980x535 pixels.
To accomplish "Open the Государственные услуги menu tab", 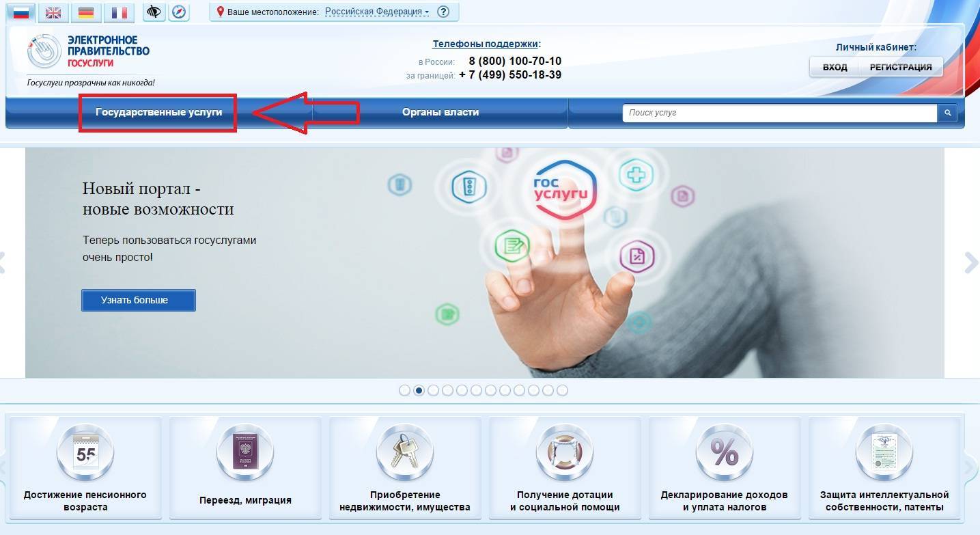I will [158, 112].
